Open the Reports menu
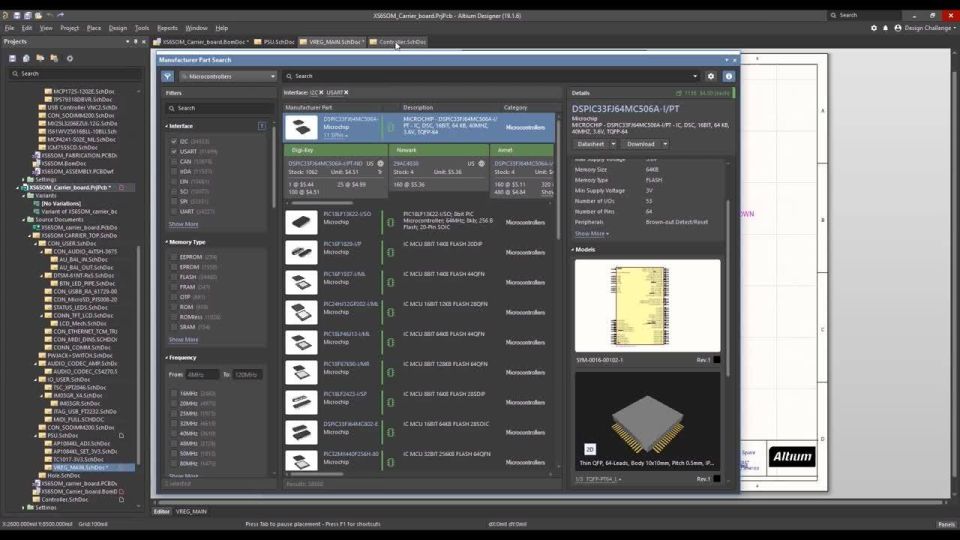960x540 pixels. click(167, 28)
